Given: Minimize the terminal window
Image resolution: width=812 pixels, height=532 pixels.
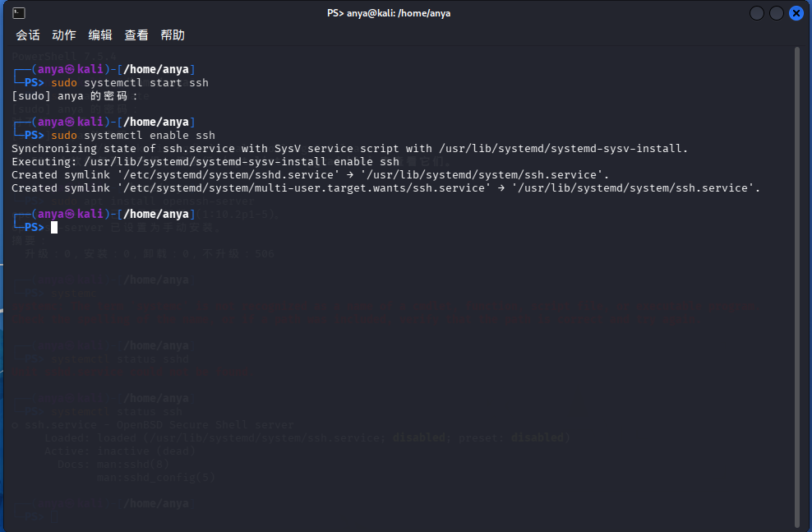Looking at the screenshot, I should click(757, 13).
